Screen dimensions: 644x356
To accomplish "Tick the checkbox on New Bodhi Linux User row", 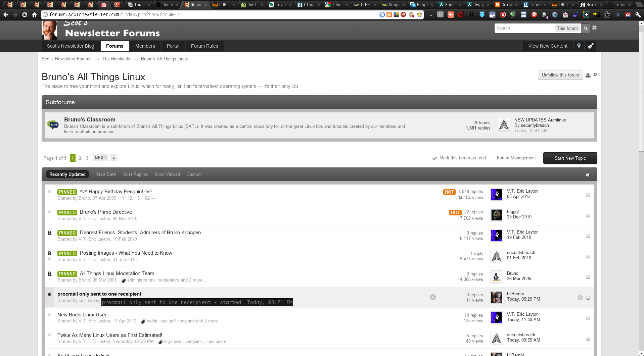I will click(x=588, y=318).
